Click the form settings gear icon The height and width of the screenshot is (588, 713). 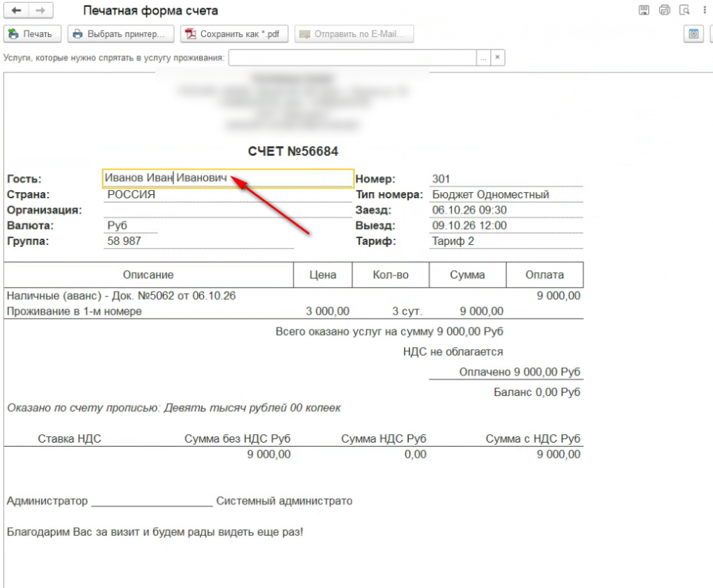(x=694, y=34)
